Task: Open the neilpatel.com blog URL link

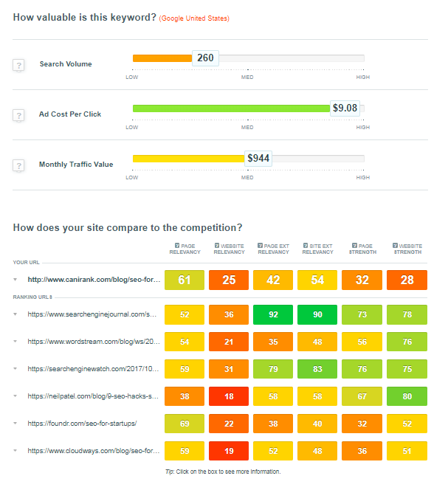Action: [x=93, y=396]
